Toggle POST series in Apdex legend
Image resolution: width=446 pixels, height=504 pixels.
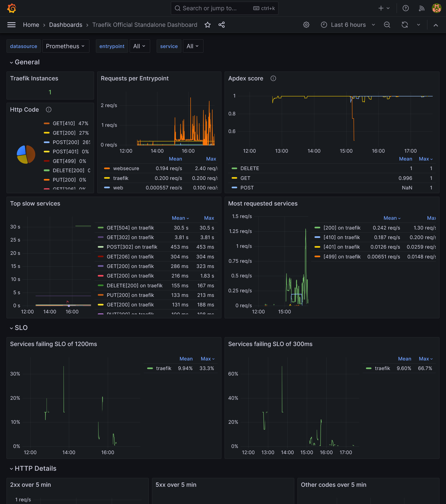[x=247, y=188]
